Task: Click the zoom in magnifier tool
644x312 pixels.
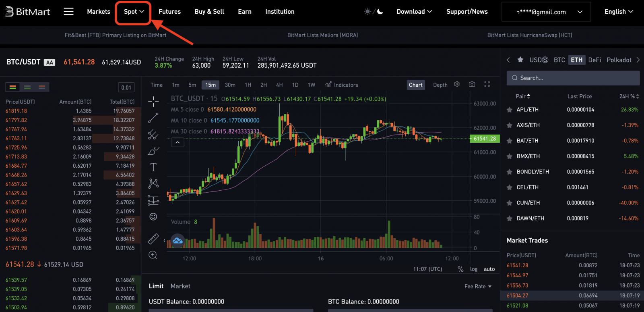Action: pos(153,255)
